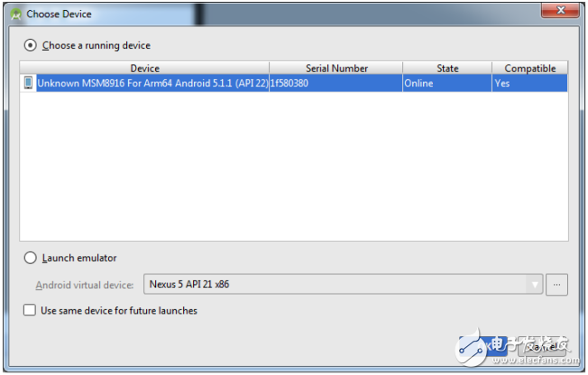Viewport: 588px width, 375px height.
Task: Select the 'Launch emulator' radio option
Action: coord(31,258)
